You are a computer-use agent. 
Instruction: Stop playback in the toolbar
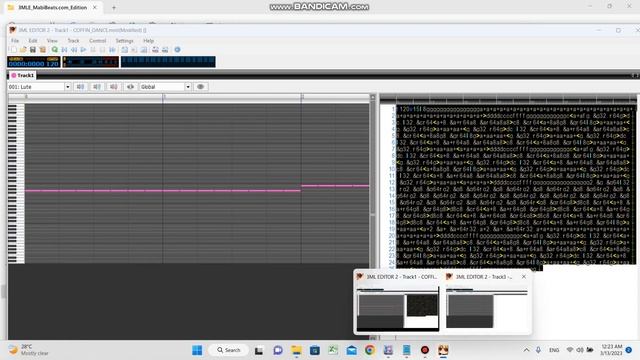pyautogui.click(x=102, y=50)
